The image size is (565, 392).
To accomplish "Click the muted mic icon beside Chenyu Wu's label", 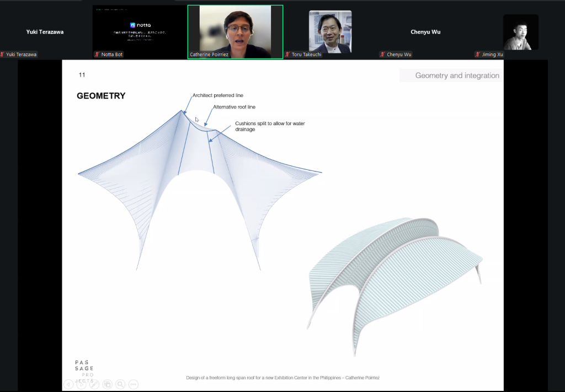I will [x=382, y=55].
